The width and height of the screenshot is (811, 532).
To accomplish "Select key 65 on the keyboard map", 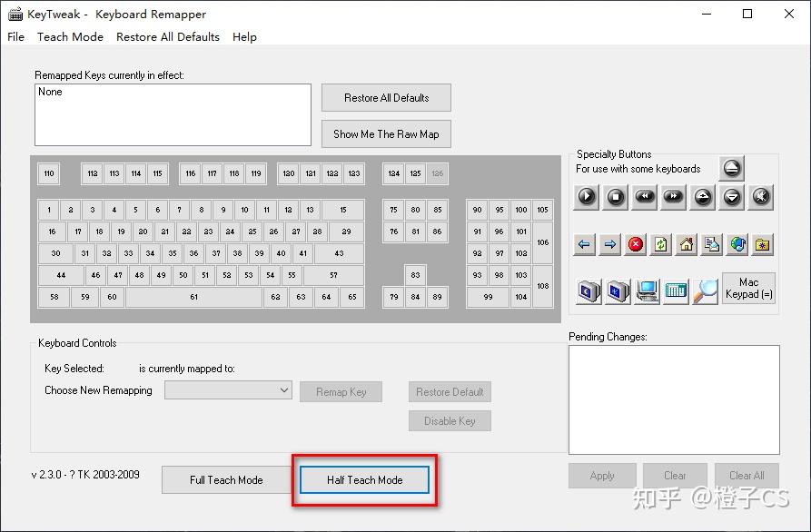I will tap(352, 297).
